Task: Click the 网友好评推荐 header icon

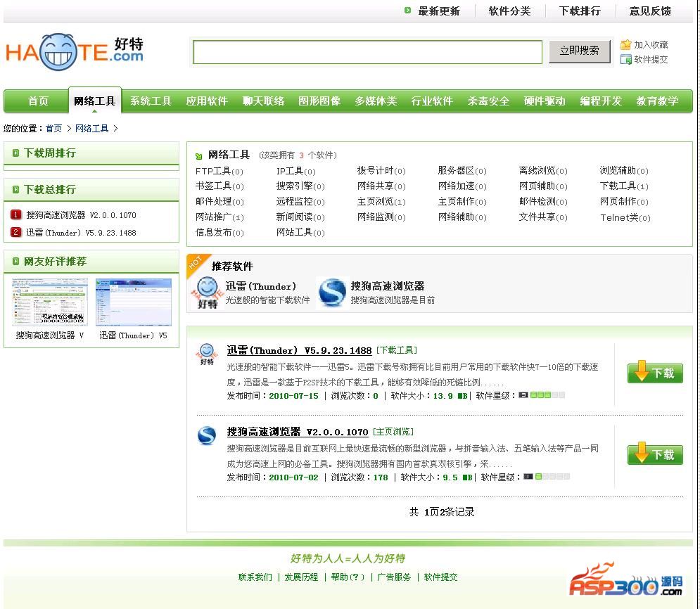Action: coord(15,261)
